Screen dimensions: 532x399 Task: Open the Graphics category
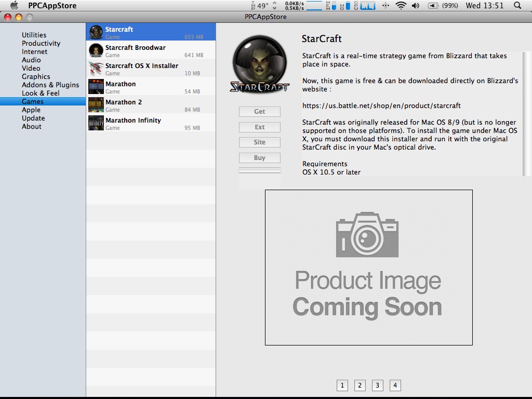tap(36, 77)
